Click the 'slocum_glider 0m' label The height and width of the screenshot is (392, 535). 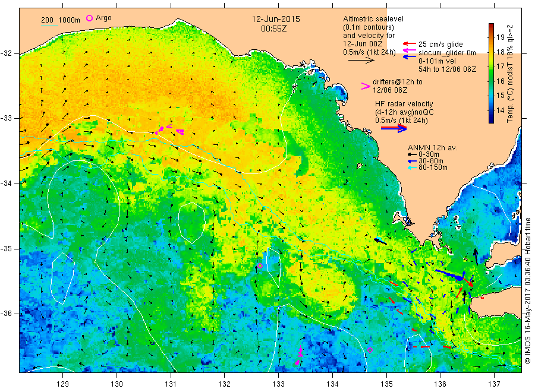click(x=447, y=52)
